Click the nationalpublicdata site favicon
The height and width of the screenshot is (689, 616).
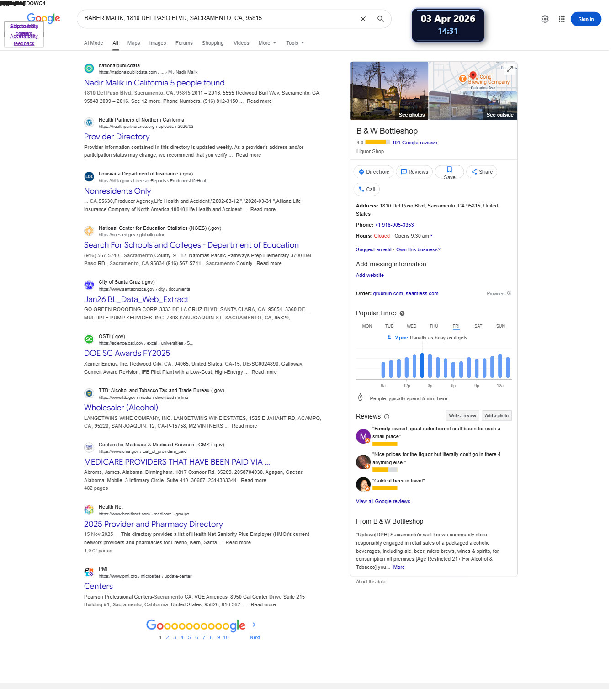[89, 69]
